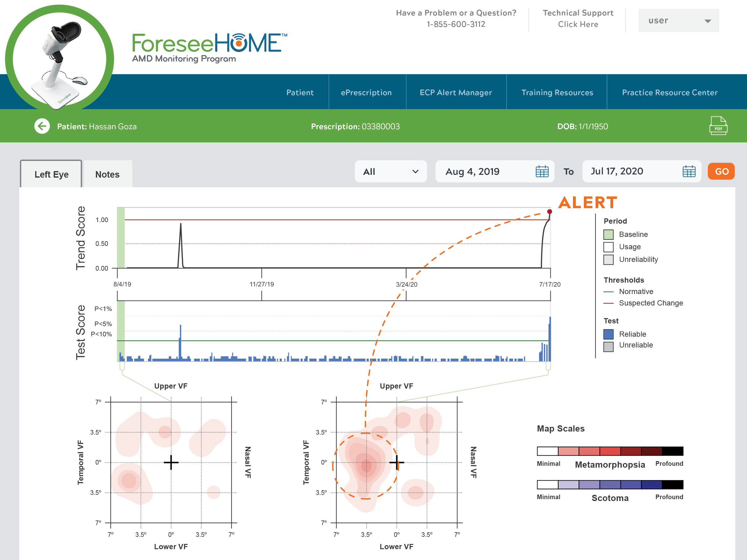747x560 pixels.
Task: Click the right calendar icon for end date
Action: (x=689, y=171)
